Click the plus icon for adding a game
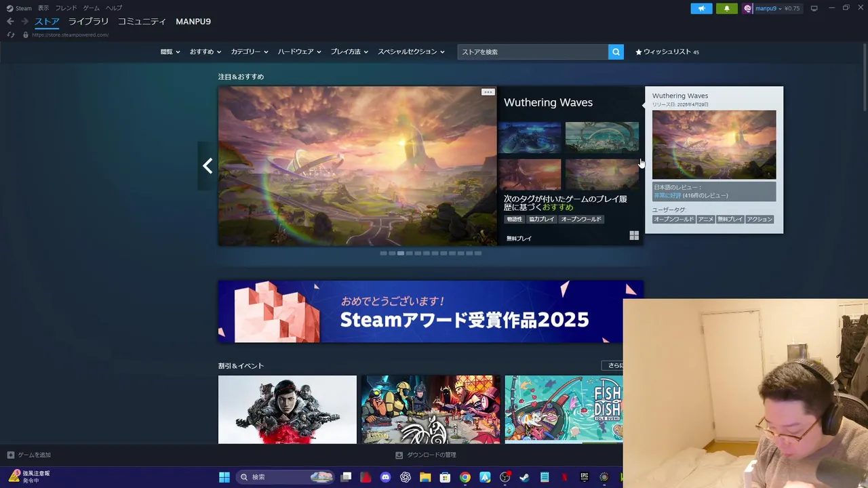Image resolution: width=868 pixels, height=488 pixels. [10, 455]
